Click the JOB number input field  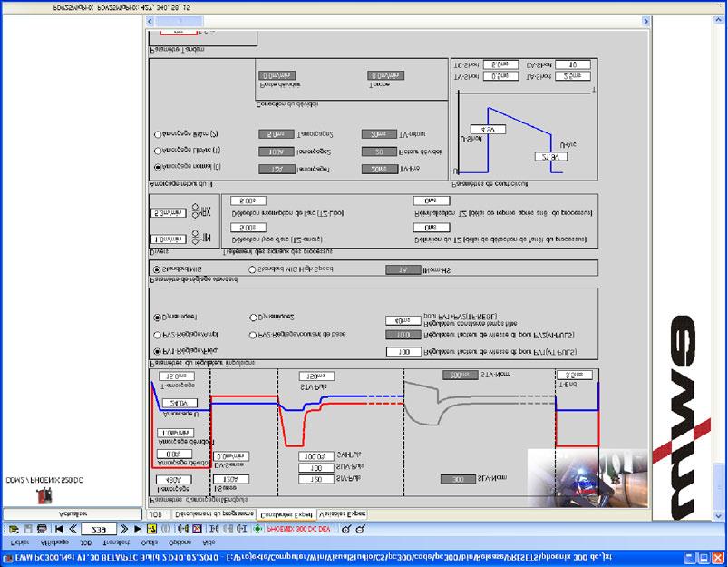click(x=98, y=529)
